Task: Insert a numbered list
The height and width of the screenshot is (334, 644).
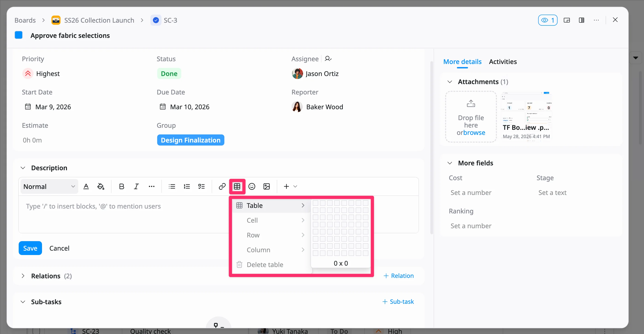Action: [187, 186]
